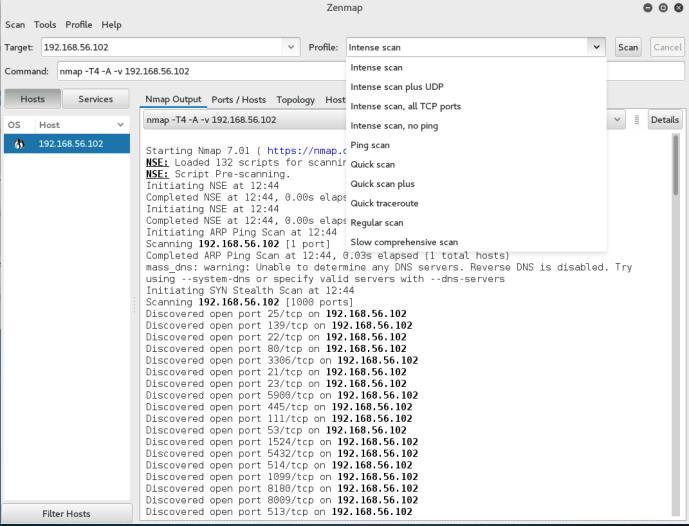Click the Linux penguin OS icon for host 192.168.56.102
This screenshot has height=526, width=689.
point(19,144)
